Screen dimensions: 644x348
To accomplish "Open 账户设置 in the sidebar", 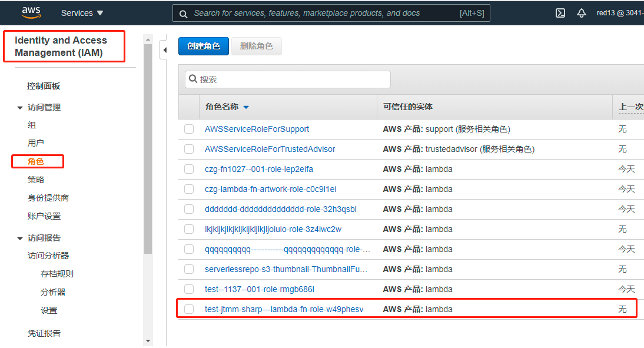I will [x=44, y=216].
